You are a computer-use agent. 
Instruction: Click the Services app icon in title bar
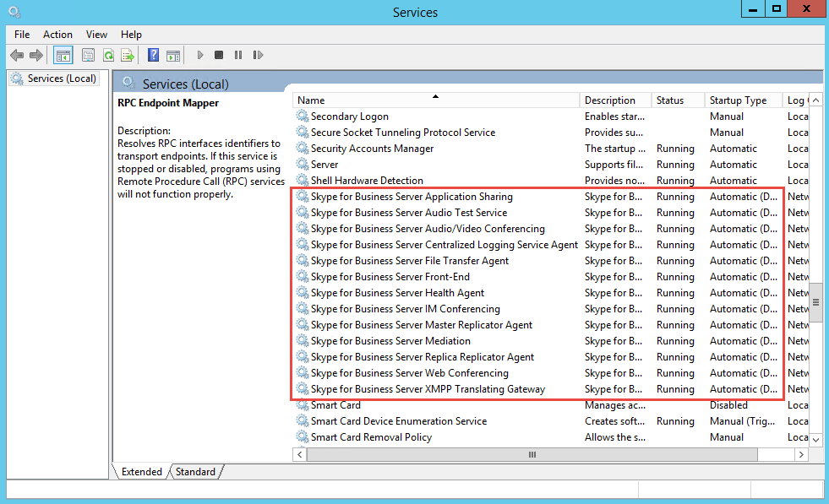point(14,12)
